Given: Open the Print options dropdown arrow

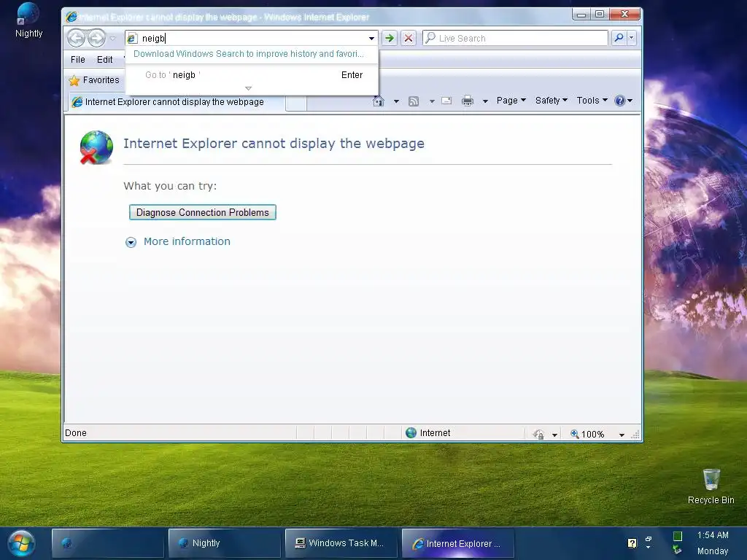Looking at the screenshot, I should click(485, 101).
